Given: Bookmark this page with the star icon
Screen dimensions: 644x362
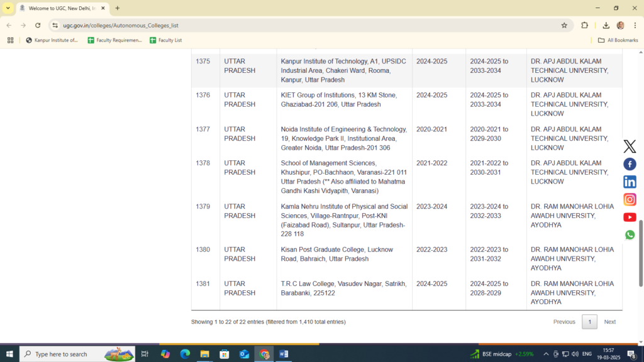Looking at the screenshot, I should (x=564, y=25).
